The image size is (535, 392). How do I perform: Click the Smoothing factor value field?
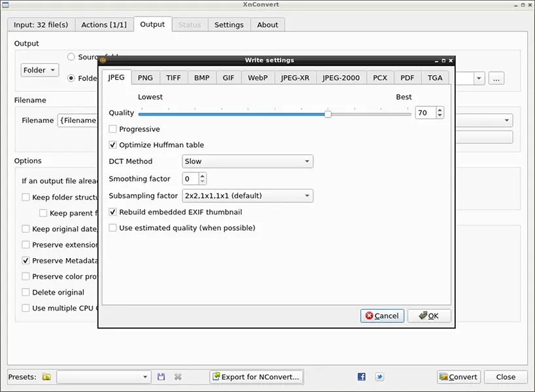click(190, 178)
